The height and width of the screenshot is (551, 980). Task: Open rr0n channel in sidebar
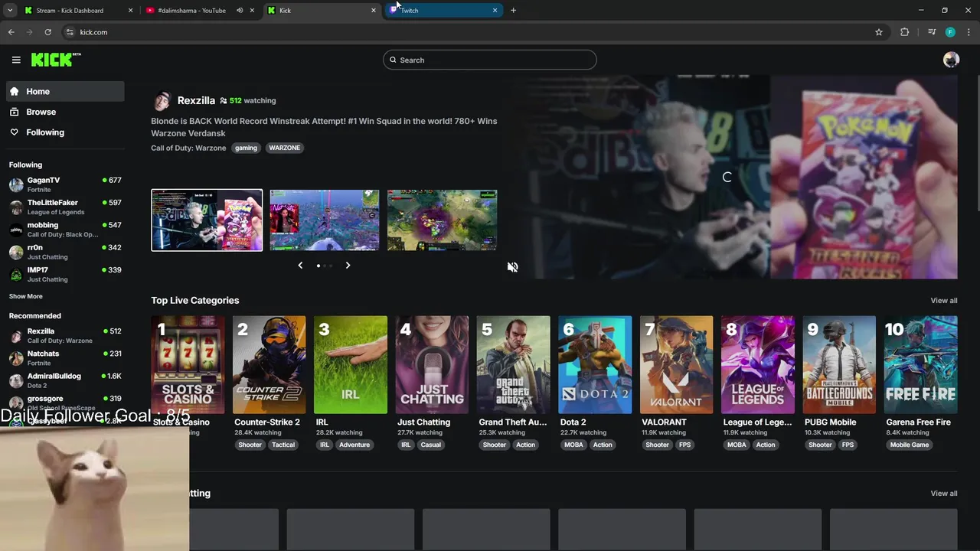65,252
